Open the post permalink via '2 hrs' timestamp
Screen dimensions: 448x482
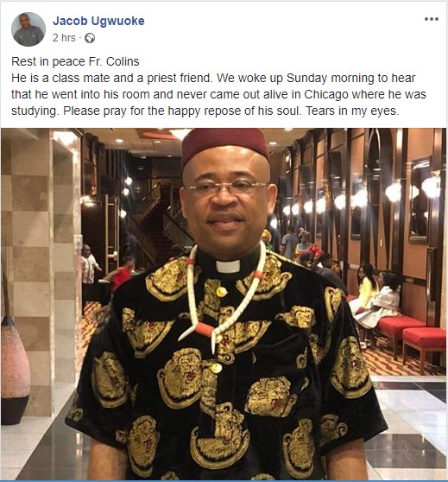click(64, 38)
